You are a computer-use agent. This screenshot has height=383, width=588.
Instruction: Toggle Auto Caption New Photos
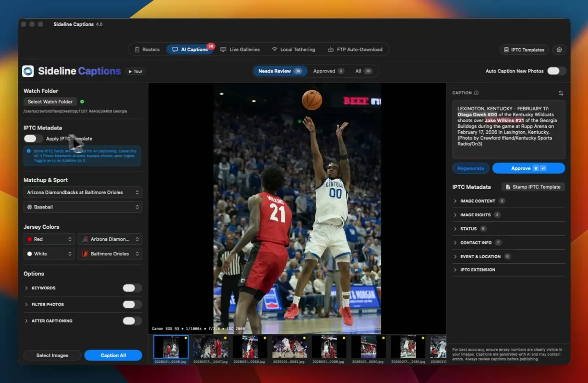click(556, 71)
